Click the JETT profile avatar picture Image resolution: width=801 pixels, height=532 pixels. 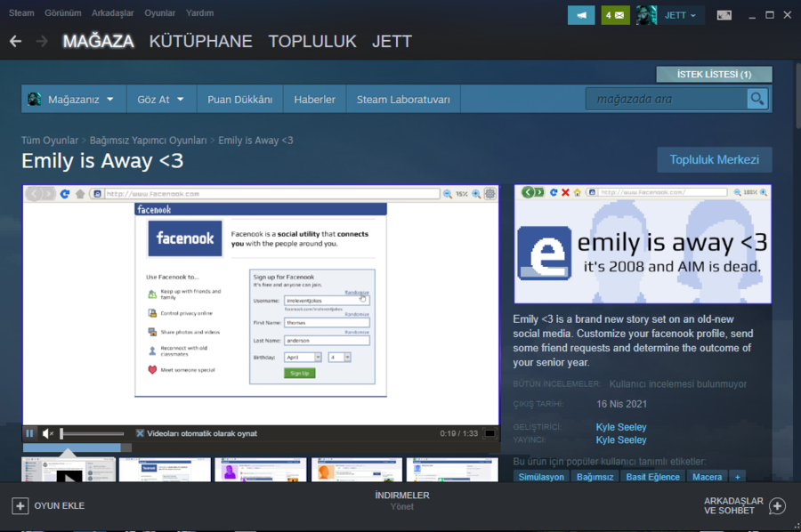coord(646,15)
